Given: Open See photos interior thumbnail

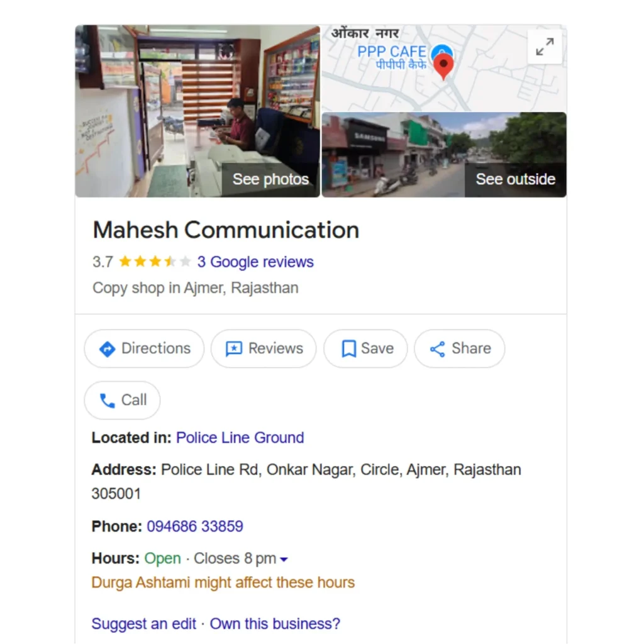Looking at the screenshot, I should point(197,111).
